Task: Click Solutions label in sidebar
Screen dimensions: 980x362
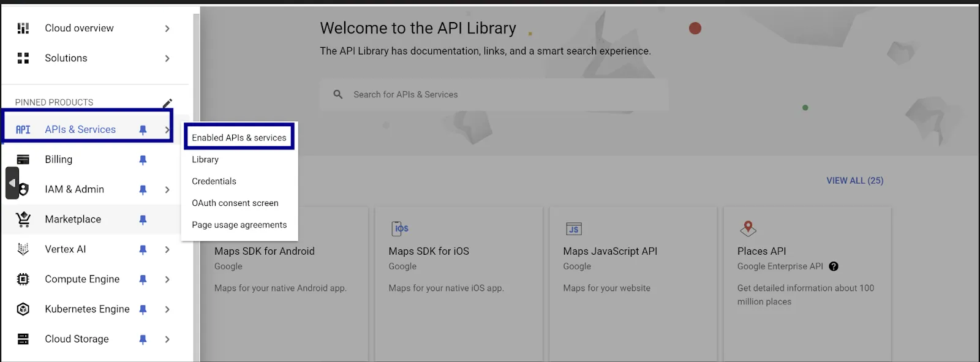Action: point(66,58)
